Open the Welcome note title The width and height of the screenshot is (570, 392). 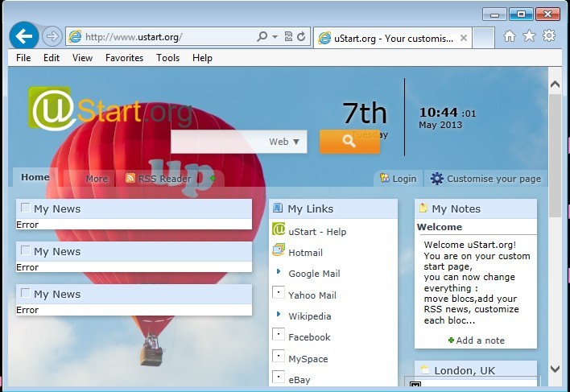(440, 227)
